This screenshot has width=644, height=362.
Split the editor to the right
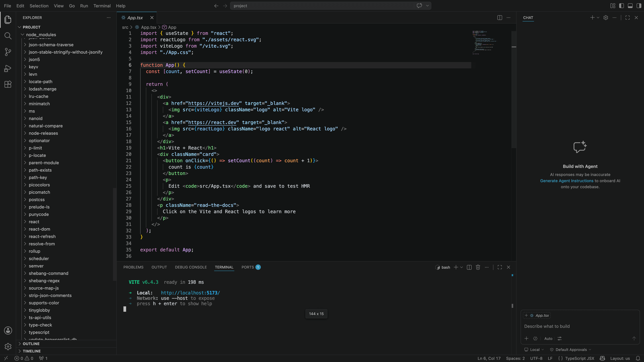point(499,17)
